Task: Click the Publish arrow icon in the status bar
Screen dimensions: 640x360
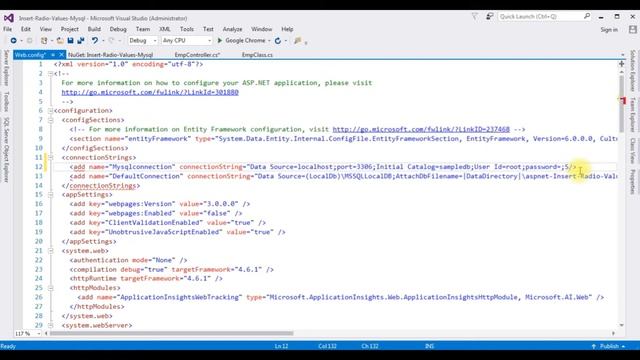Action: (593, 346)
